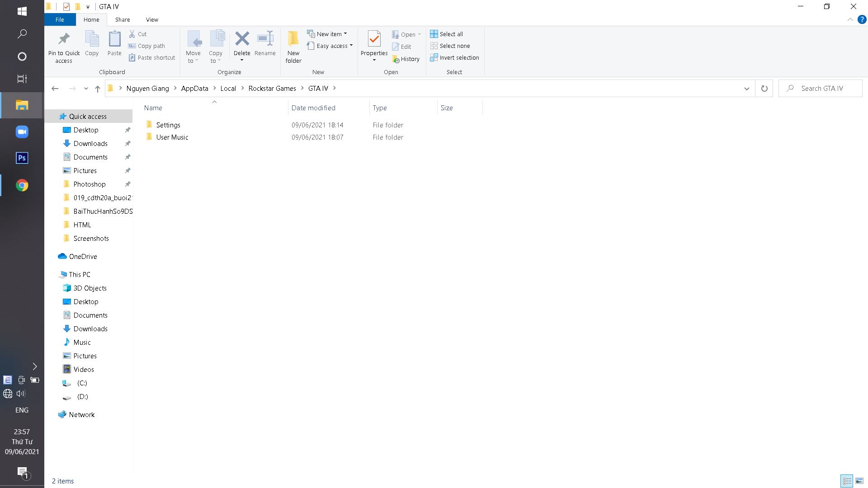Click Paste shortcut command

151,57
